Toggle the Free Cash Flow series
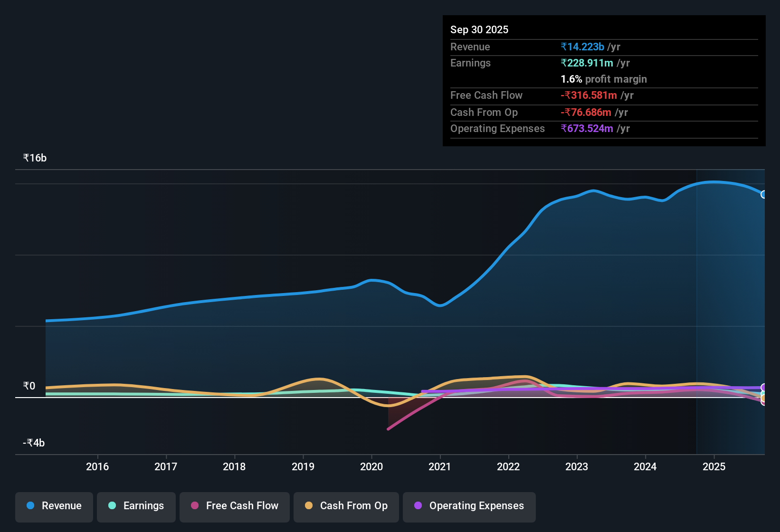This screenshot has height=532, width=780. pos(234,506)
